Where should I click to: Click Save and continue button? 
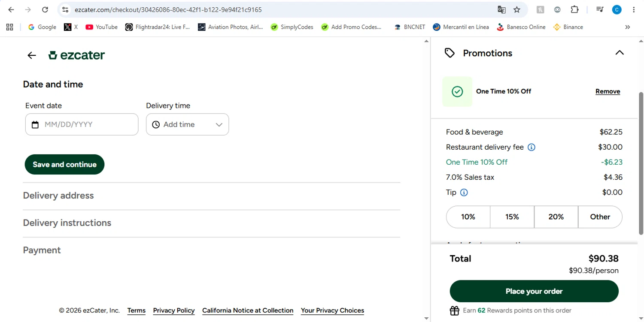coord(64,165)
